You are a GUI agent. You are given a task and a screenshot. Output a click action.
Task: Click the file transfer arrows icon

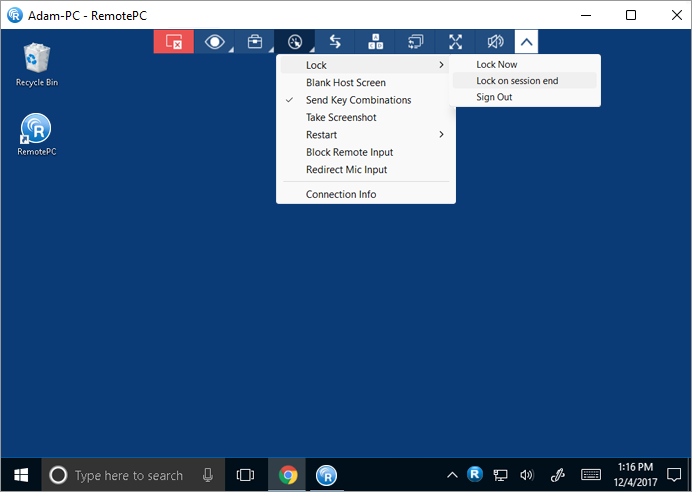pos(336,42)
